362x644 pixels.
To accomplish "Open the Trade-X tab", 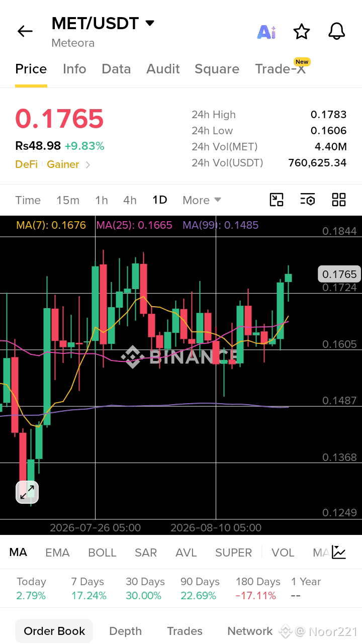I will pyautogui.click(x=280, y=69).
